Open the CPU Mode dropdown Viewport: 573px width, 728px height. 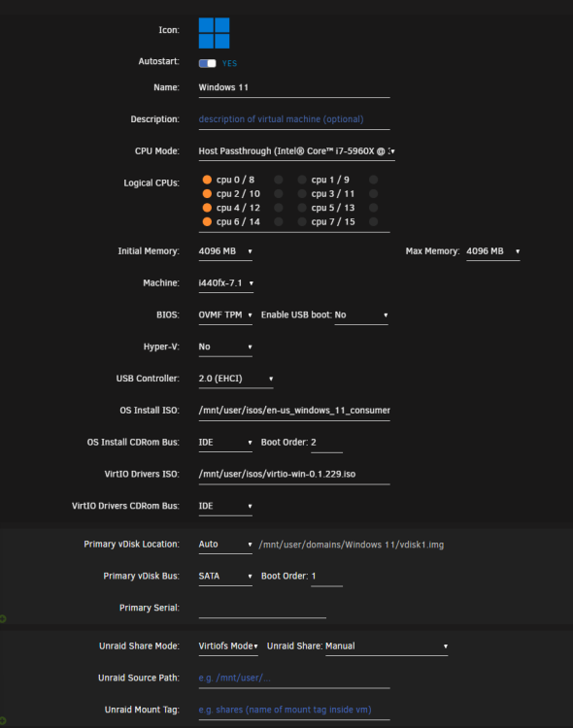click(296, 151)
